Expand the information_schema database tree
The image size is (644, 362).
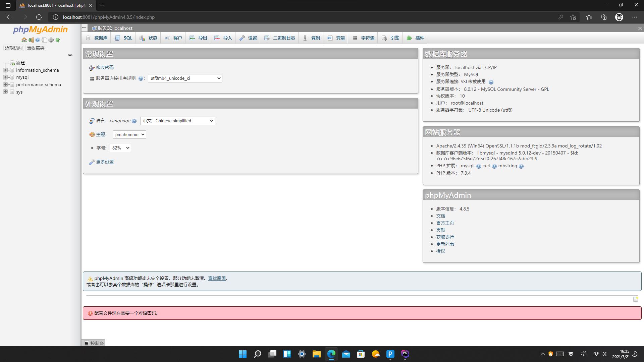[x=5, y=70]
